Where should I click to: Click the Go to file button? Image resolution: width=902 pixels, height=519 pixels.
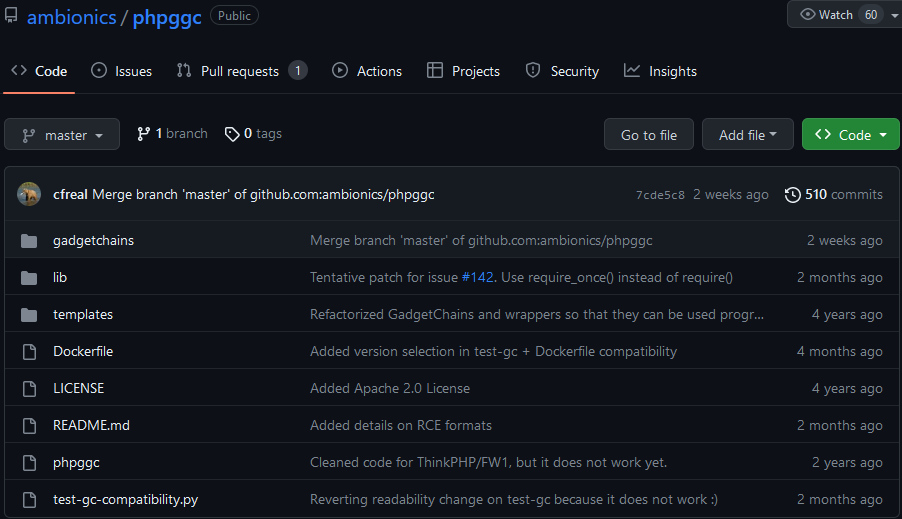tap(649, 134)
